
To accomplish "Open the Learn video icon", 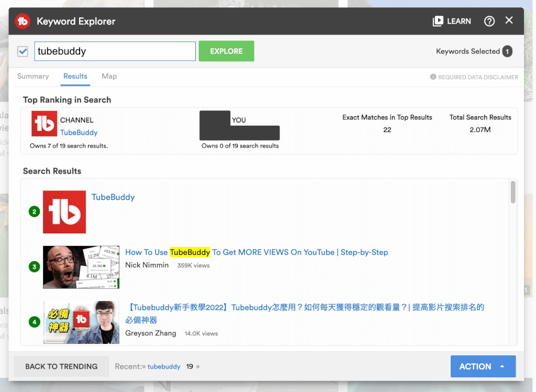I will (438, 21).
